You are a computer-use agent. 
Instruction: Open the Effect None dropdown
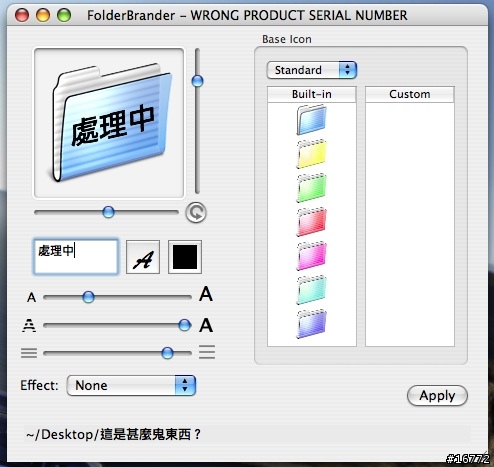(x=131, y=386)
